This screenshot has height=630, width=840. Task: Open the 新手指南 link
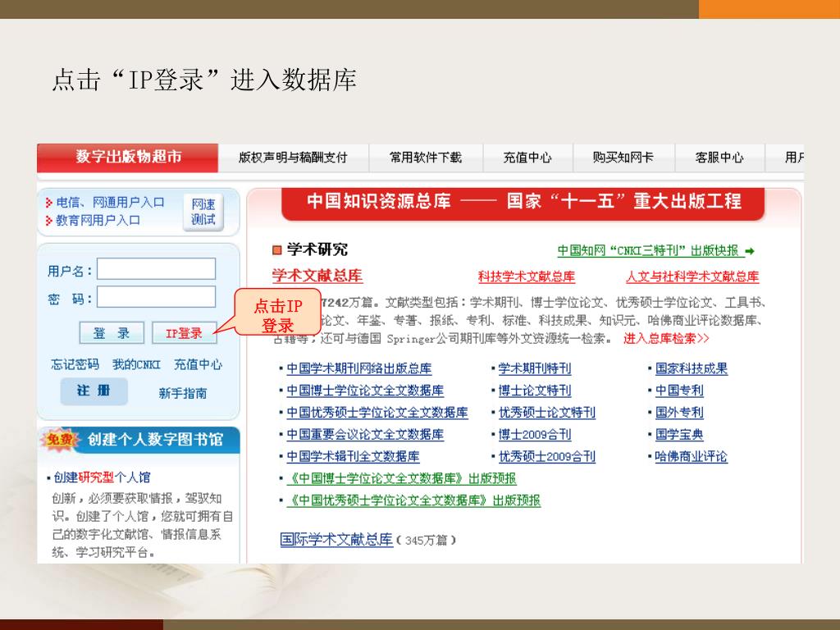[x=183, y=393]
